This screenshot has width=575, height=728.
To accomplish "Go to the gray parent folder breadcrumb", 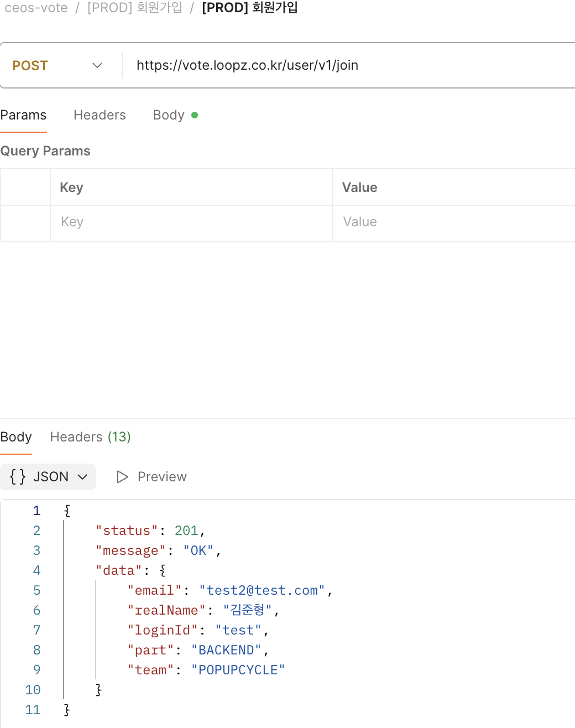I will pyautogui.click(x=134, y=8).
